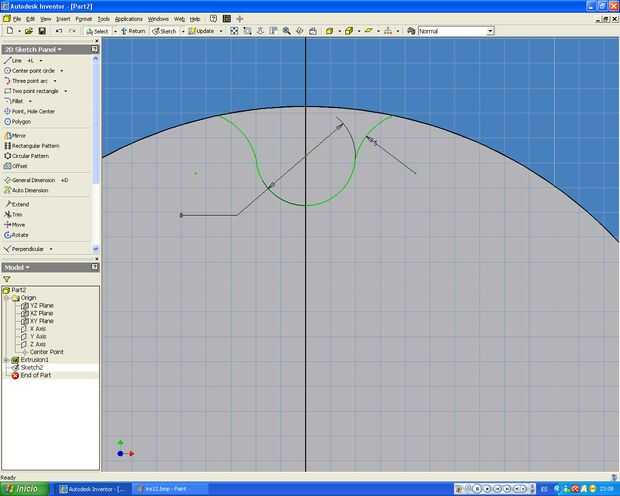This screenshot has height=496, width=620.
Task: Run Auto Dimension tool
Action: click(x=26, y=191)
